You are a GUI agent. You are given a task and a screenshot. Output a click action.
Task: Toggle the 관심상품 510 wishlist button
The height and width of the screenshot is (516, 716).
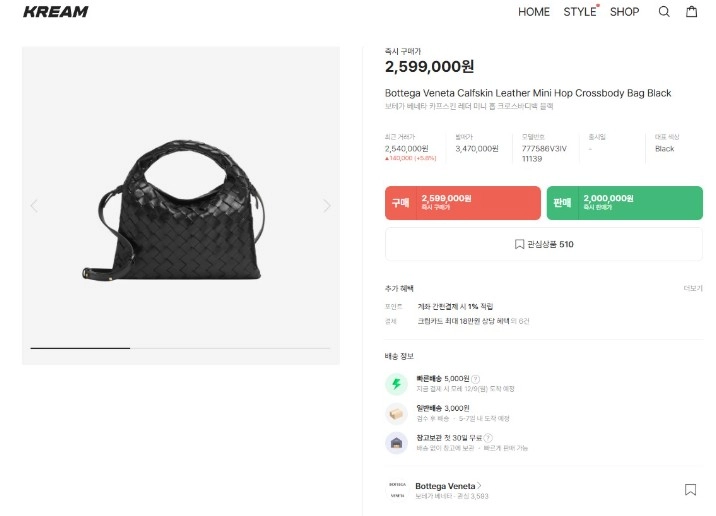(x=544, y=244)
